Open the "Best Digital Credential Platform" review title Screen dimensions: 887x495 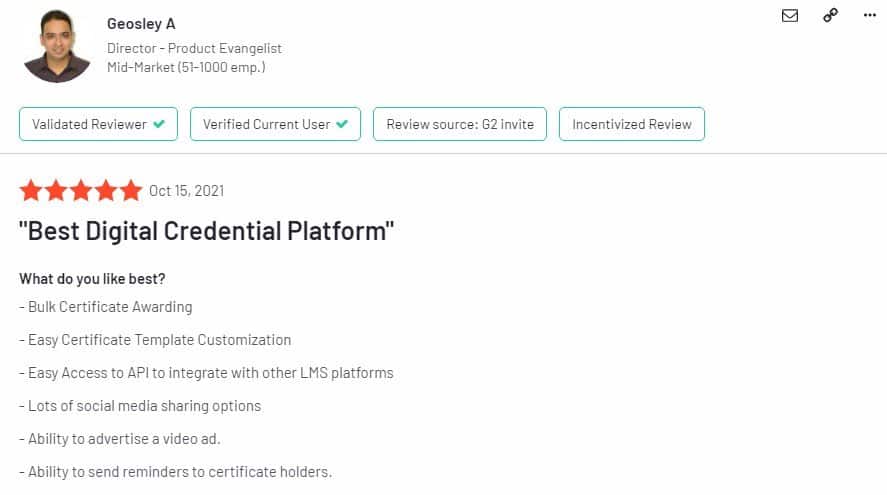pyautogui.click(x=207, y=232)
